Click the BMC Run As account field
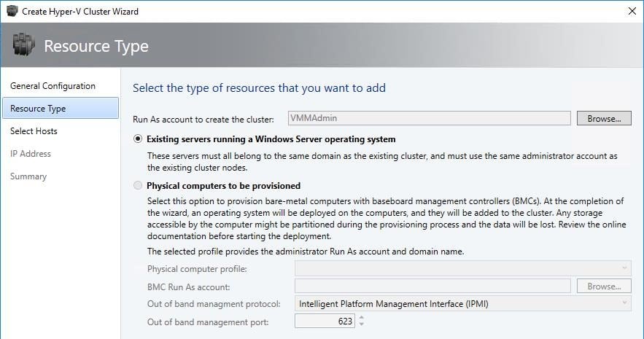This screenshot has width=644, height=339. [x=432, y=286]
